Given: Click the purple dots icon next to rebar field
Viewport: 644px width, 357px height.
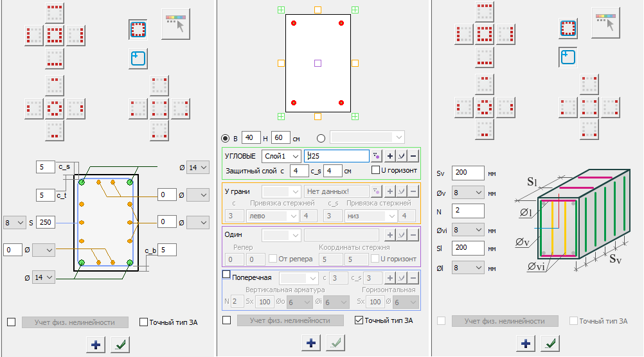Looking at the screenshot, I should pos(377,156).
